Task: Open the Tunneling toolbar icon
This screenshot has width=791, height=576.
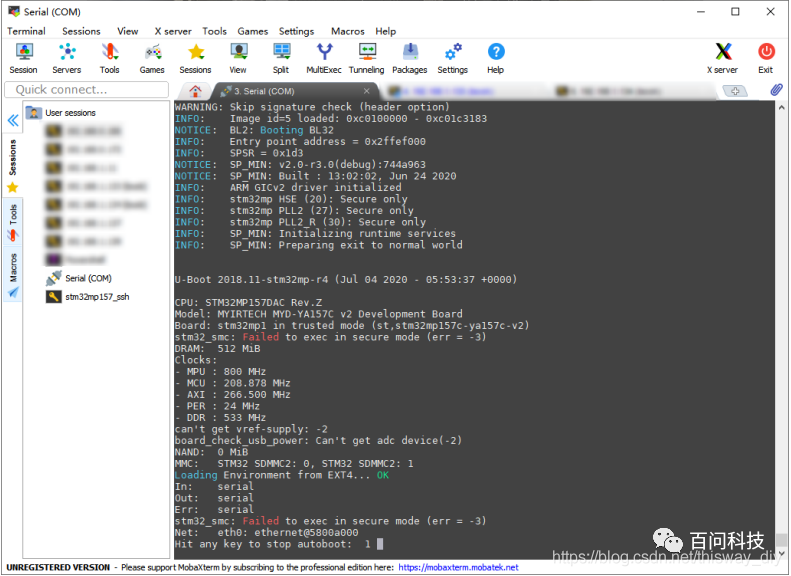Action: pyautogui.click(x=367, y=58)
